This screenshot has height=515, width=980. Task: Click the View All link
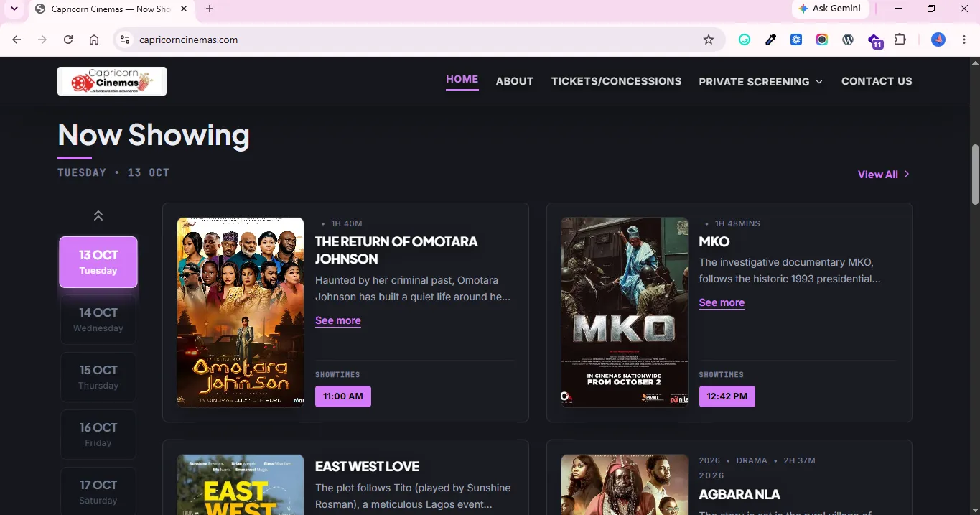884,175
